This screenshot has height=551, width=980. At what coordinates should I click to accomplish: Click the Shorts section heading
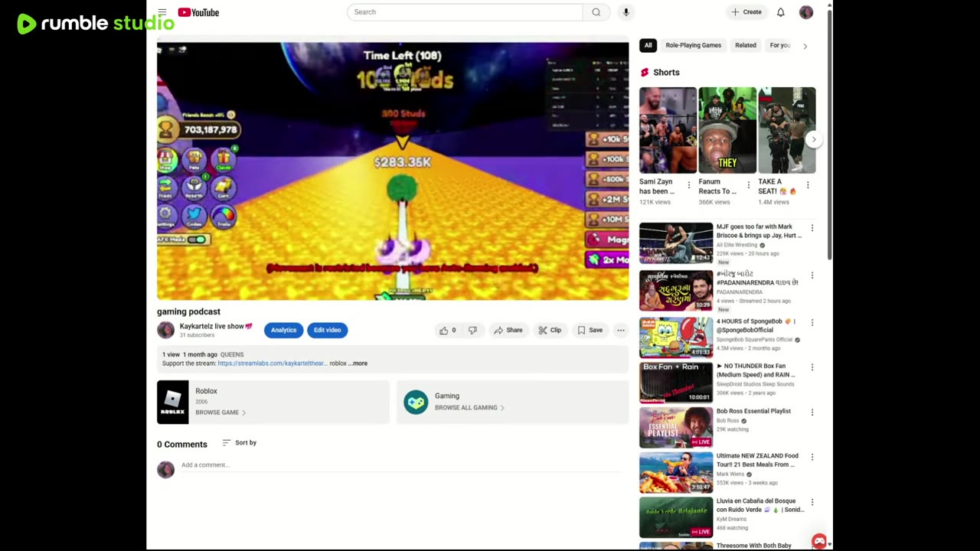point(666,72)
